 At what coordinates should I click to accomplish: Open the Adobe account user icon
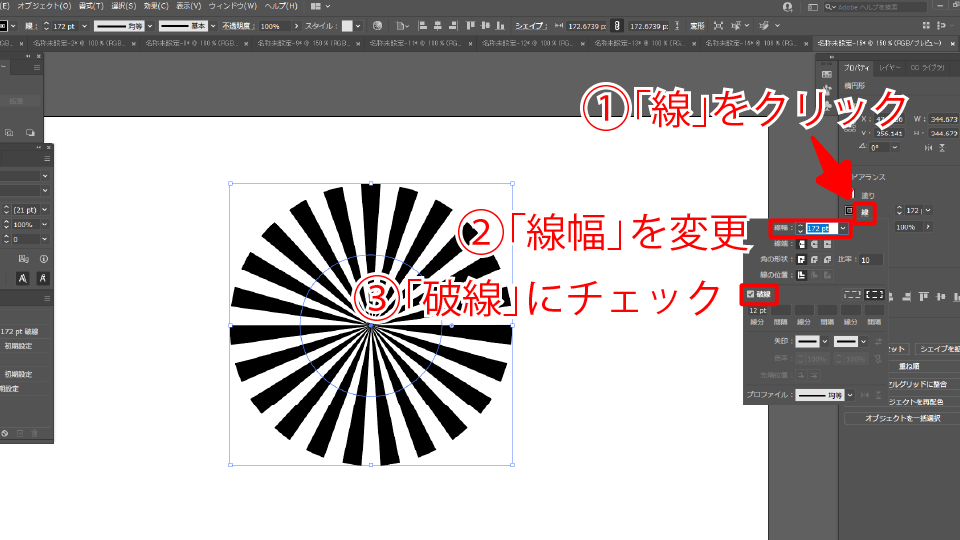(x=788, y=7)
